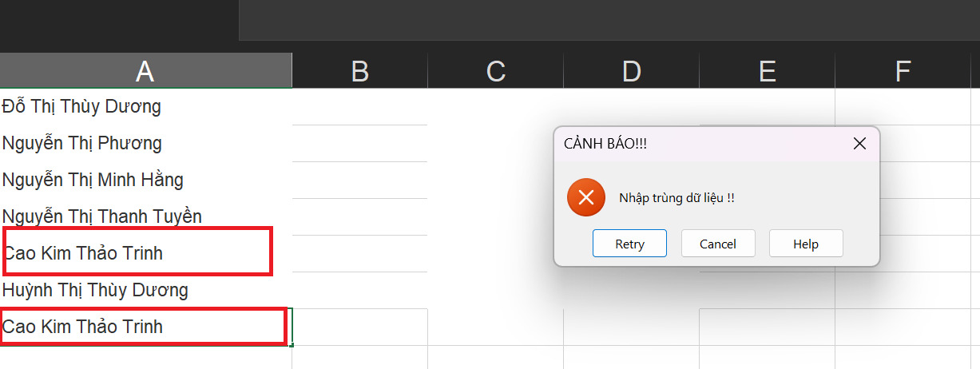Click the 'Nhập trùng dữ liệu !!' message text

point(676,198)
